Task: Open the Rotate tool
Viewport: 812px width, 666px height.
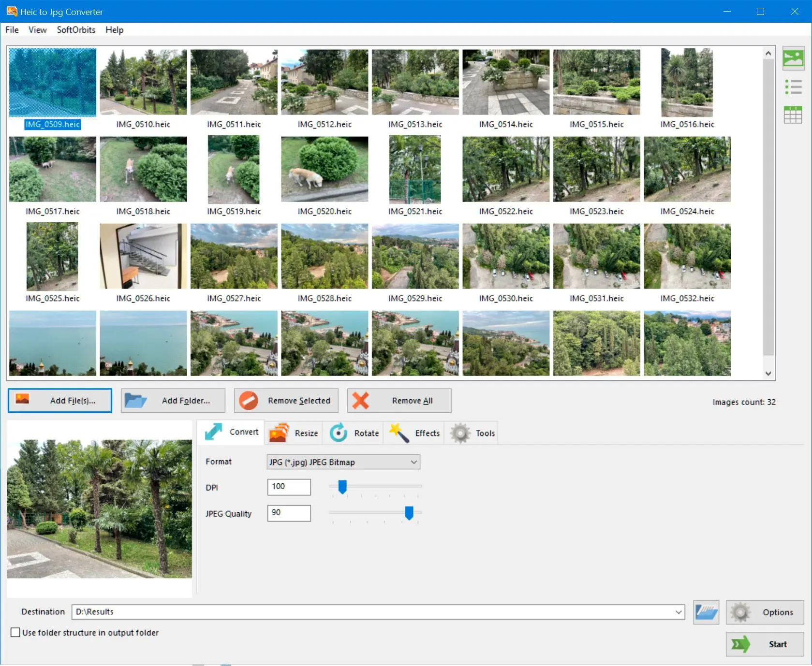Action: click(x=354, y=433)
